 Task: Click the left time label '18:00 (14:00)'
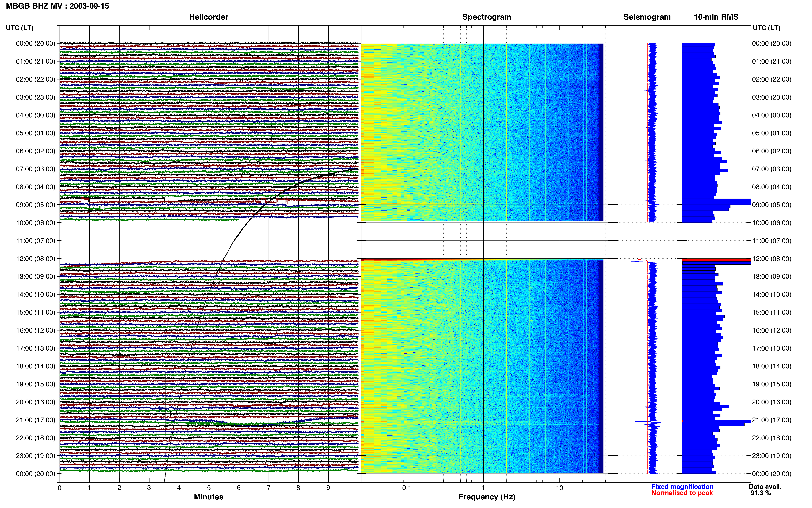[36, 366]
